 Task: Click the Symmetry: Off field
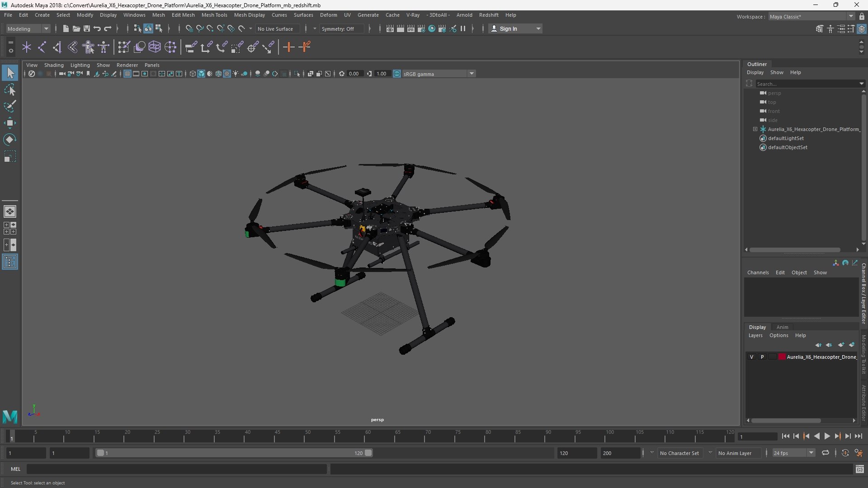[341, 28]
